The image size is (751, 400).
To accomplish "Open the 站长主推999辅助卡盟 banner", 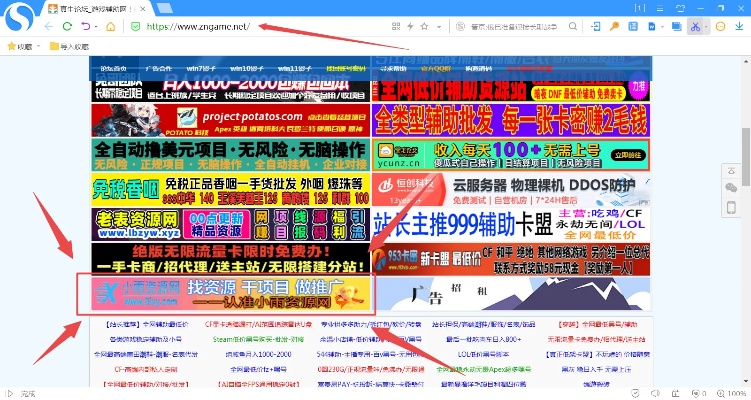I will click(511, 224).
